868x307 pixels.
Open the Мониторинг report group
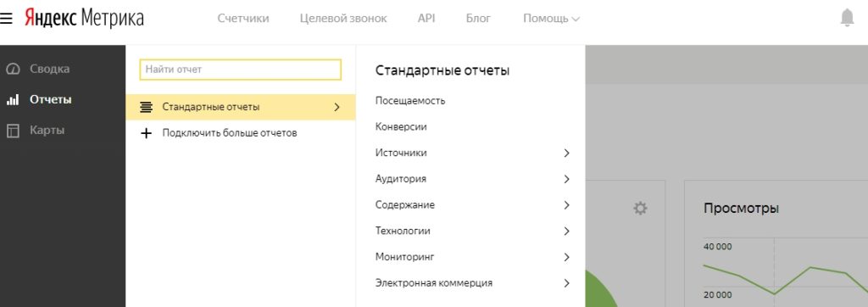pyautogui.click(x=404, y=257)
